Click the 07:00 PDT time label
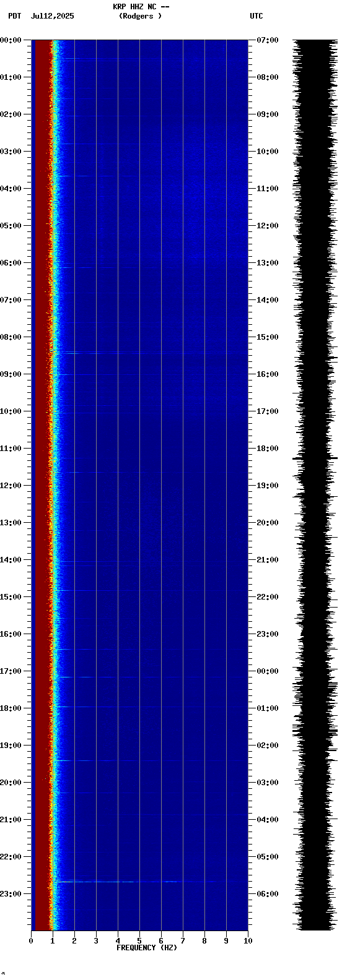 pyautogui.click(x=11, y=300)
